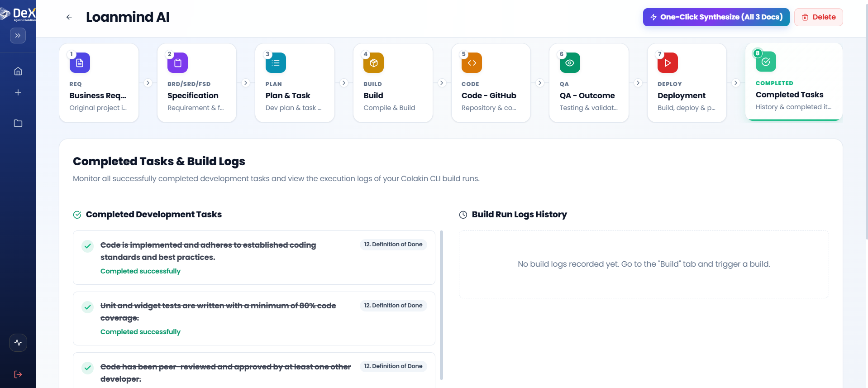
Task: Click the DeX logo
Action: pos(18,14)
